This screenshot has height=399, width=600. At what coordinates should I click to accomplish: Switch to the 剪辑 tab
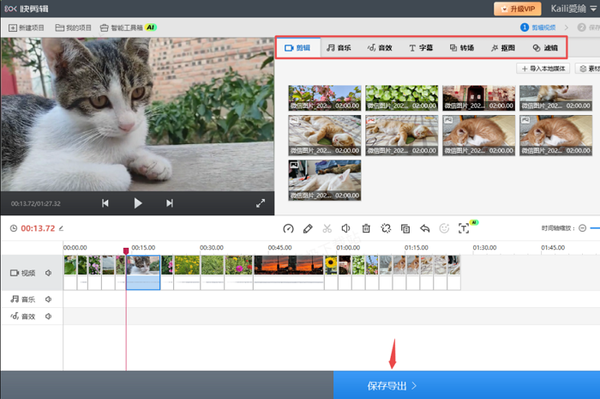297,48
